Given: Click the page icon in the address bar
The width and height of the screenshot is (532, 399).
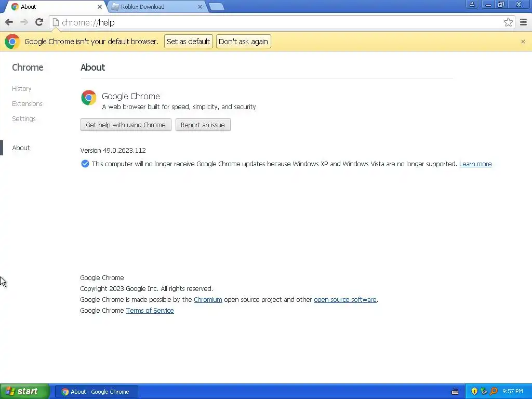Looking at the screenshot, I should click(56, 22).
